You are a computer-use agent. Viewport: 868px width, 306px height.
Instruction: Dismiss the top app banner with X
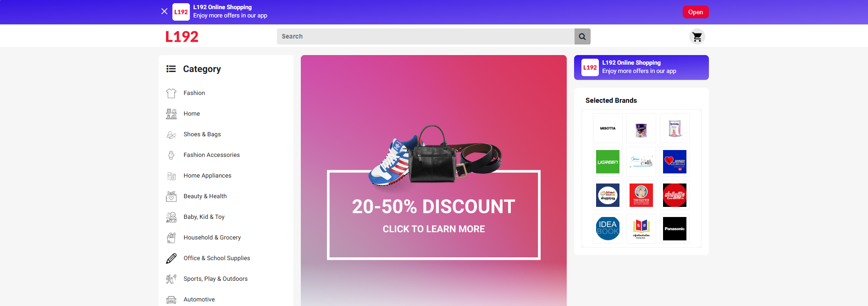(164, 11)
